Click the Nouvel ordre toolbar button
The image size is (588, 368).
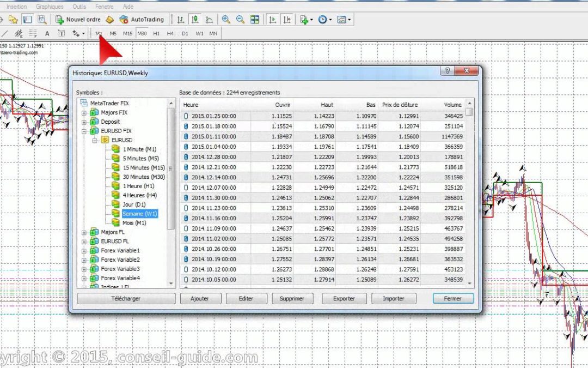tap(77, 20)
